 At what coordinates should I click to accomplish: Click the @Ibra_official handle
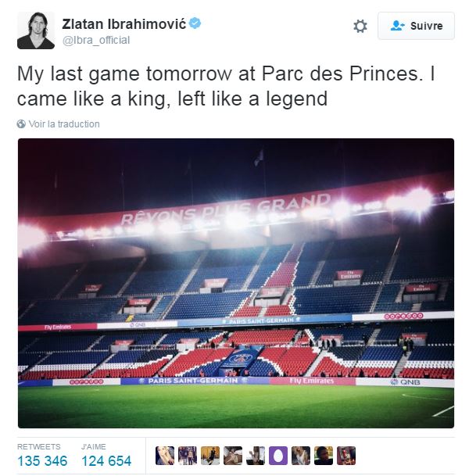coord(96,40)
